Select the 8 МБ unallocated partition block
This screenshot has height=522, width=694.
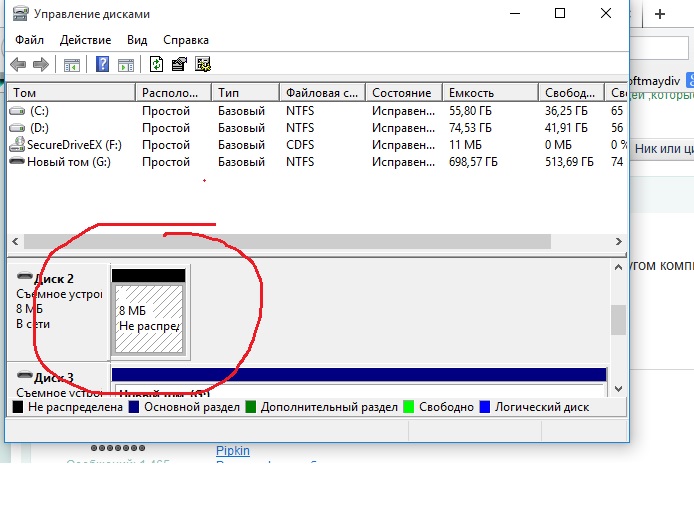[x=149, y=318]
